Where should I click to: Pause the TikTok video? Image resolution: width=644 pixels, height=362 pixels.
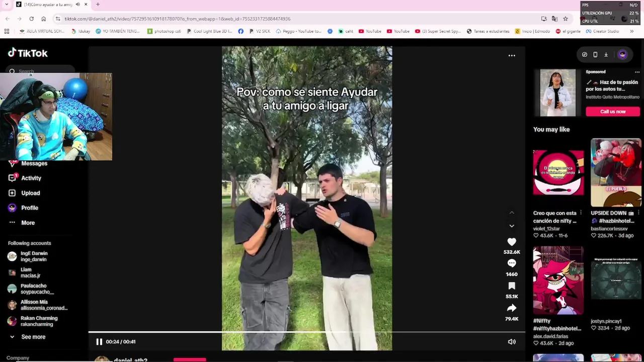coord(99,342)
